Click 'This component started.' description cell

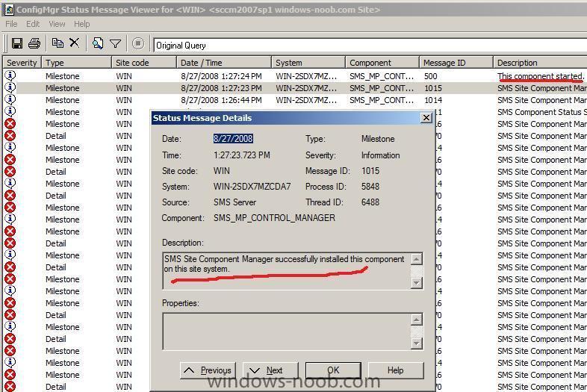(x=540, y=76)
